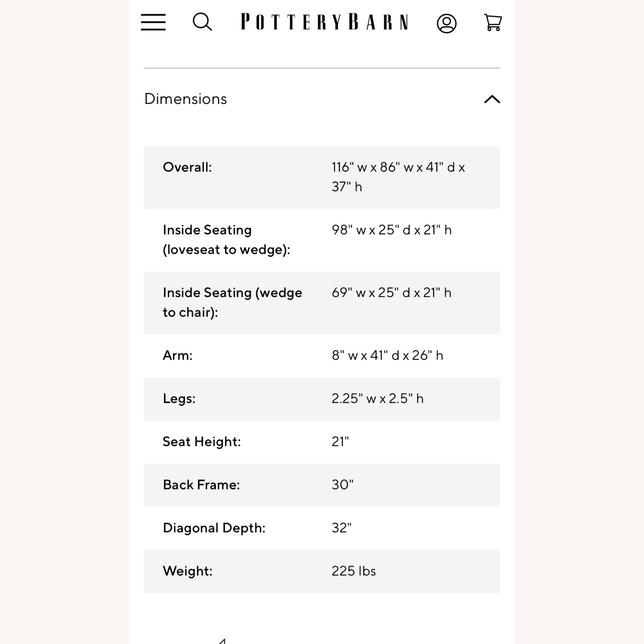
Task: Select Inside Seating (loveseat to wedge) label
Action: [x=226, y=240]
